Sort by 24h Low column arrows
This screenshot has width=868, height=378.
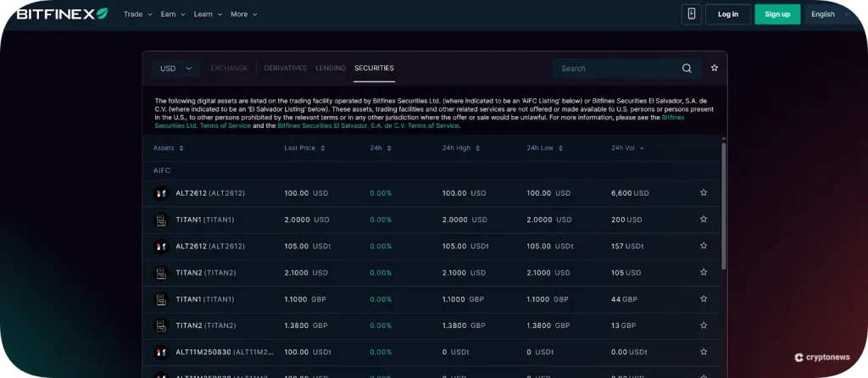coord(561,148)
